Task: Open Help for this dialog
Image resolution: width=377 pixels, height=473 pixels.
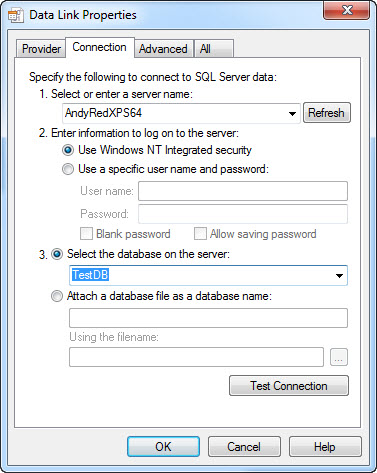Action: pyautogui.click(x=325, y=447)
